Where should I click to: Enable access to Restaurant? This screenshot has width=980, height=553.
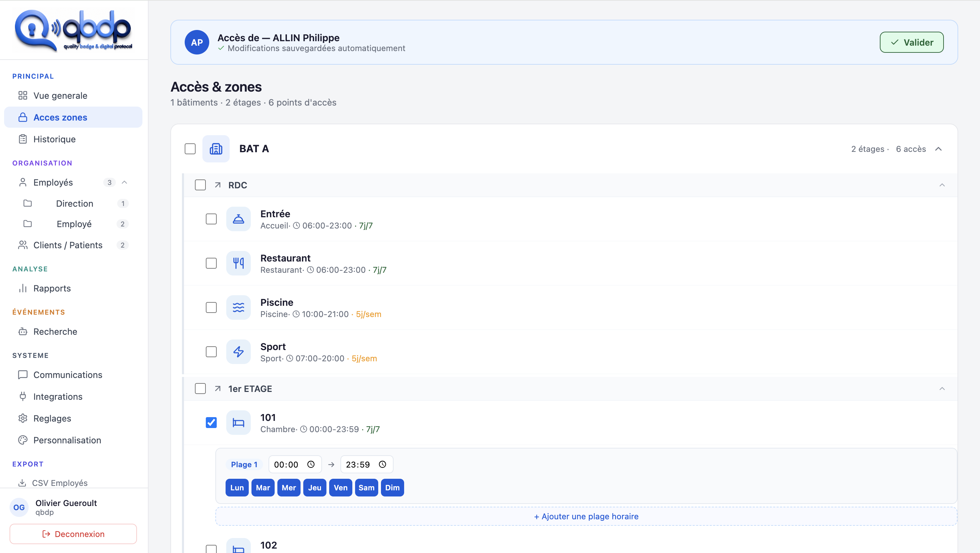[x=211, y=263]
